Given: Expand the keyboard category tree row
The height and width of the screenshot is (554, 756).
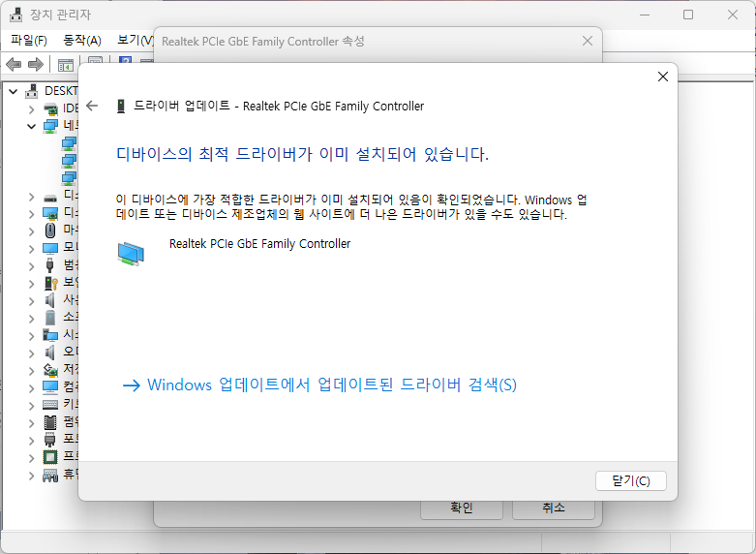Looking at the screenshot, I should (32, 406).
